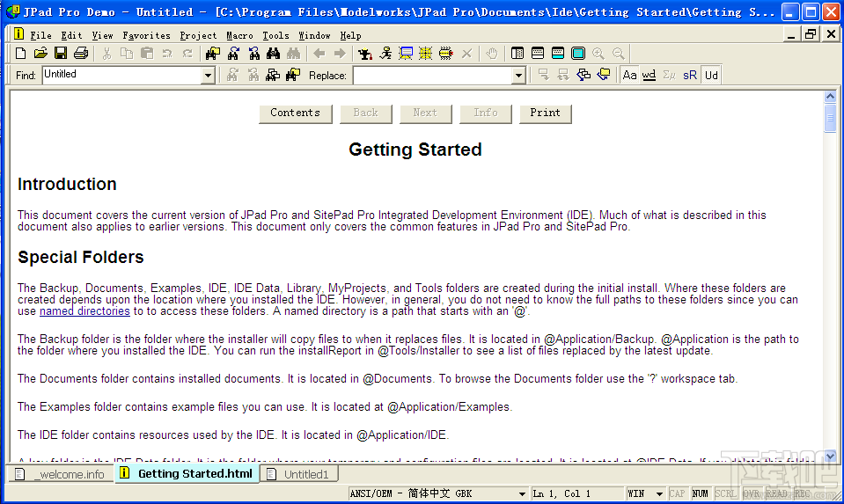Toggle the READ read-only indicator
This screenshot has width=844, height=504.
[776, 493]
